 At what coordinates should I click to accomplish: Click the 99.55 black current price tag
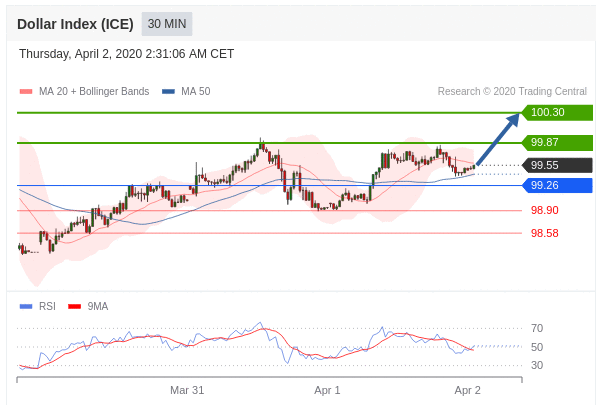558,165
